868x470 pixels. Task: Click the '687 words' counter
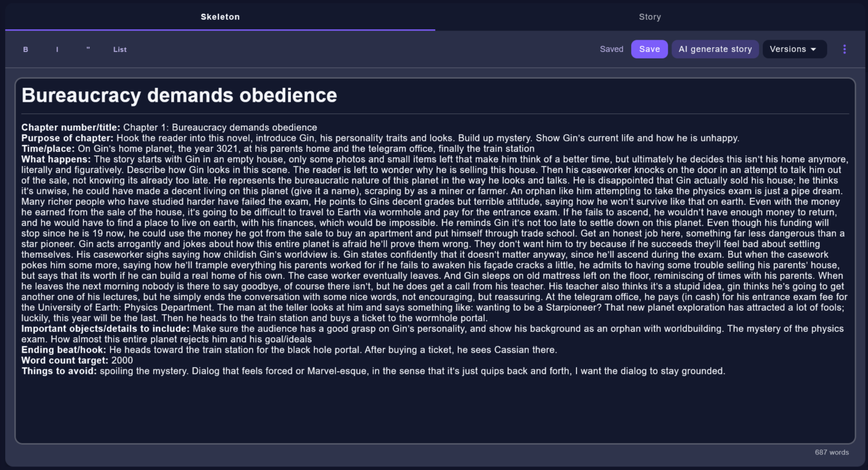point(831,452)
